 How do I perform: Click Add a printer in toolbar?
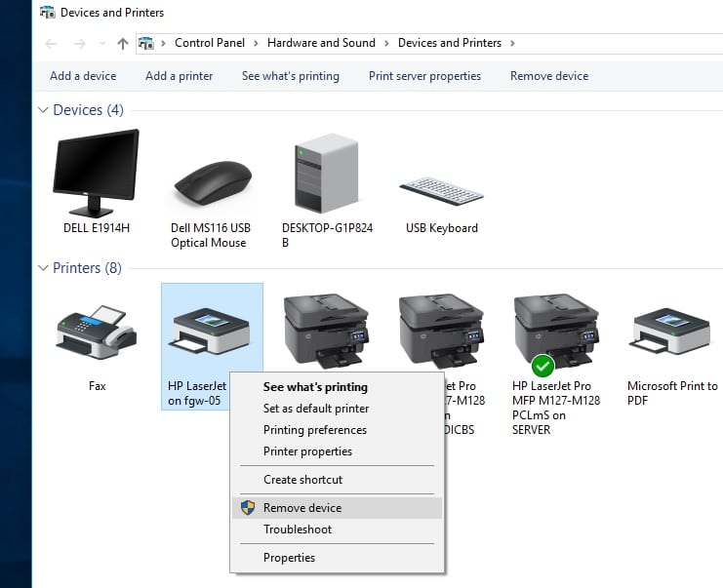pos(179,76)
